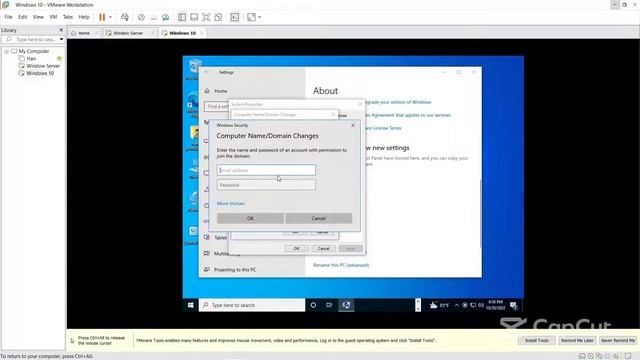Click the network adapter status icon

[x=599, y=356]
